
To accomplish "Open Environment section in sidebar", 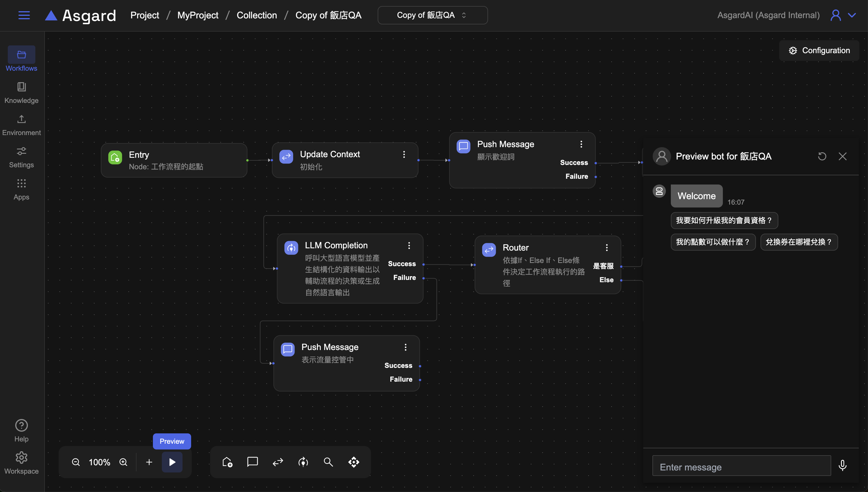I will (x=21, y=125).
